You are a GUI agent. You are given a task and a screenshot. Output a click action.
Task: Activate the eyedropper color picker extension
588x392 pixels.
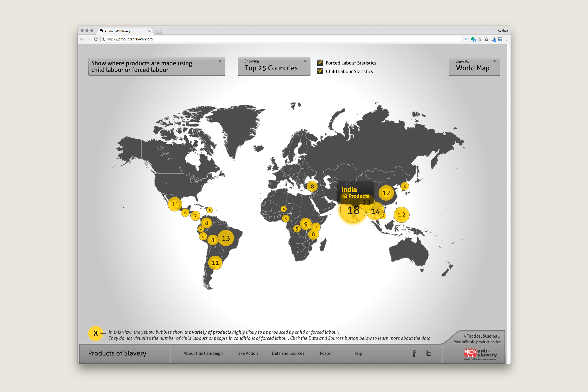pyautogui.click(x=494, y=39)
